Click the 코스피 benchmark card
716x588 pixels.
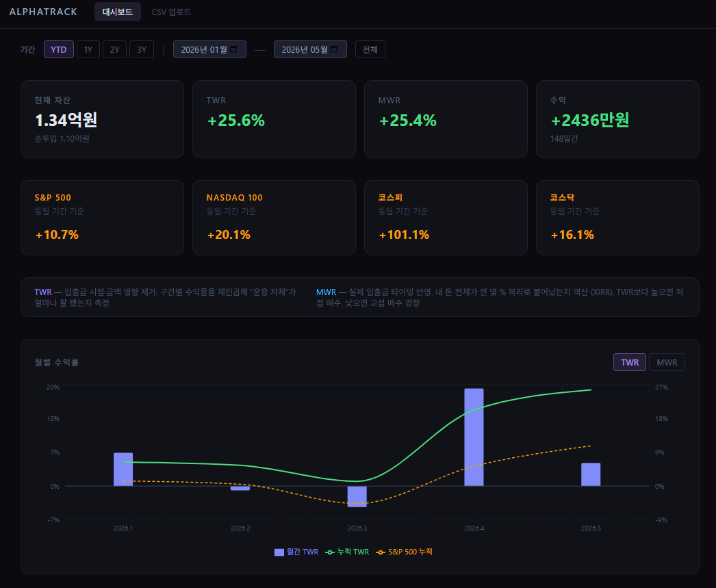(446, 218)
